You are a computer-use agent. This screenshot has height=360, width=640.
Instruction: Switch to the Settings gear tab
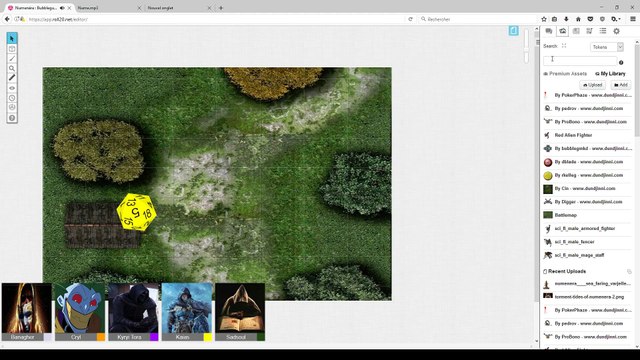[616, 31]
